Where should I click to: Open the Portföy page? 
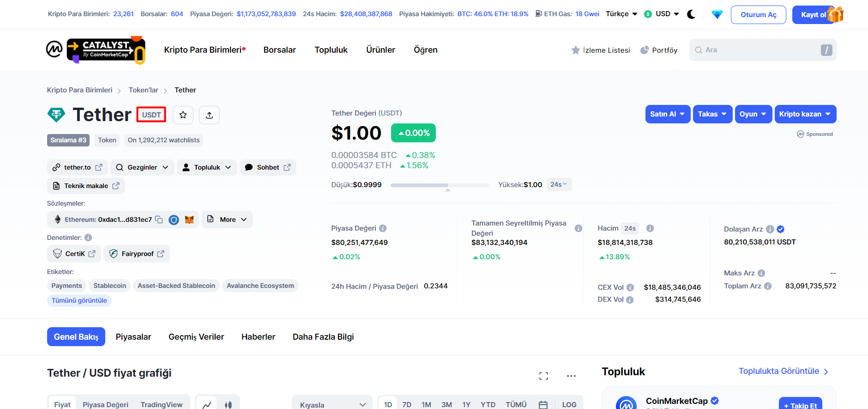click(x=659, y=50)
